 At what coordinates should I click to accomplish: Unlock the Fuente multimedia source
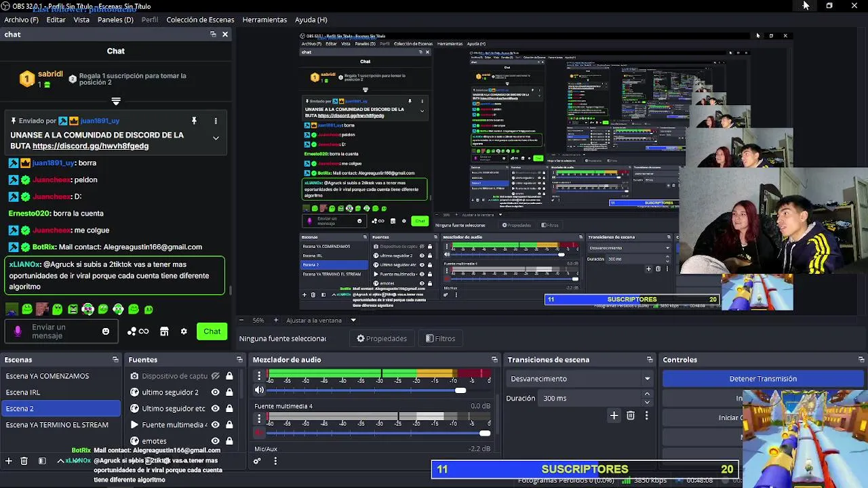click(229, 425)
